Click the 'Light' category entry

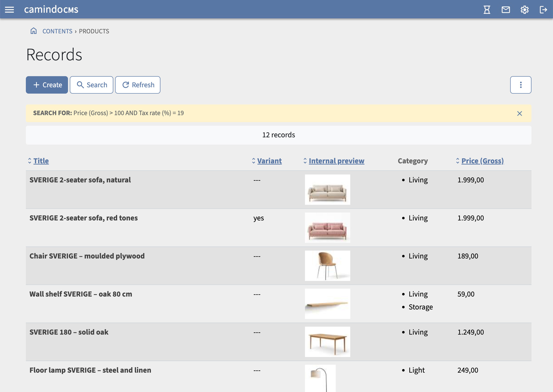(417, 370)
